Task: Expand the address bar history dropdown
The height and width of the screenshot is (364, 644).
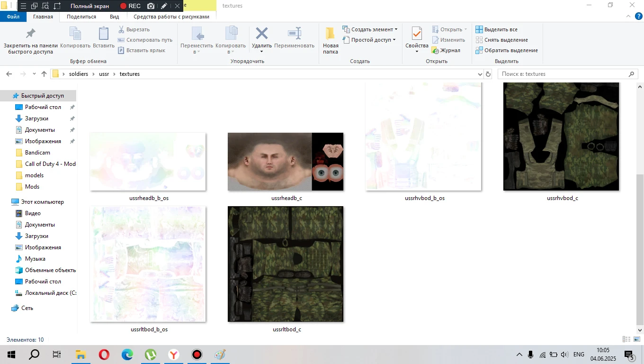Action: coord(480,74)
